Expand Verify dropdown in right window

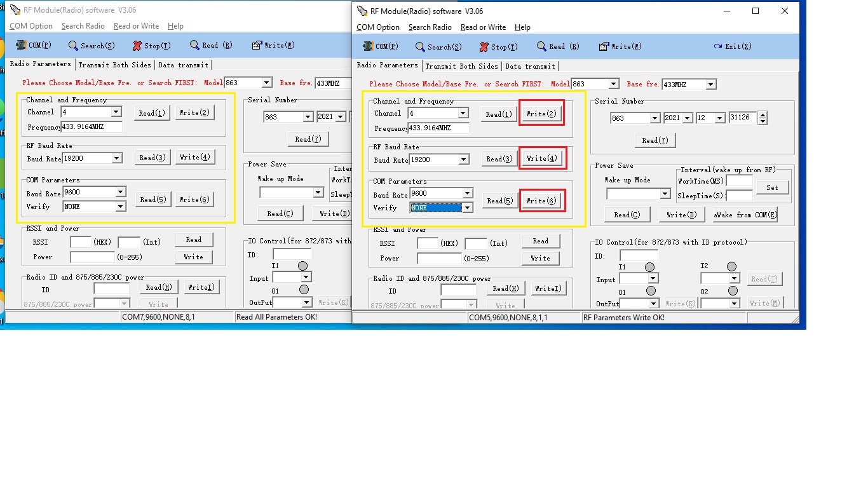[x=467, y=208]
